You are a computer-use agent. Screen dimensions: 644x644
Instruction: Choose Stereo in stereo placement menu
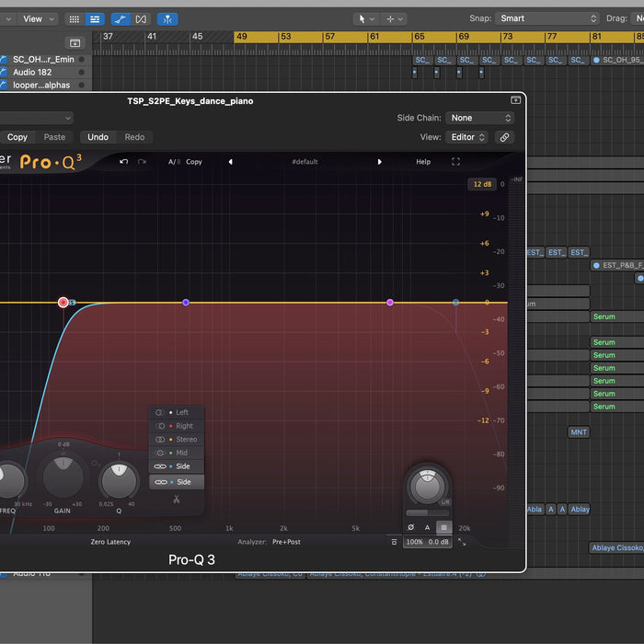coord(177,439)
